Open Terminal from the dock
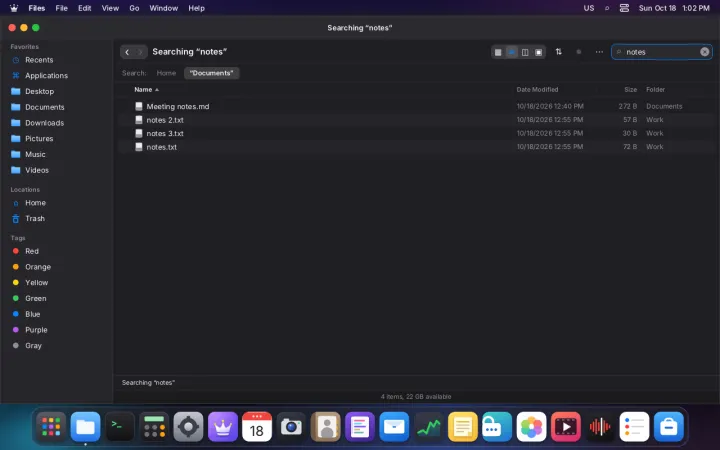Viewport: 720px width, 450px height. coord(120,427)
